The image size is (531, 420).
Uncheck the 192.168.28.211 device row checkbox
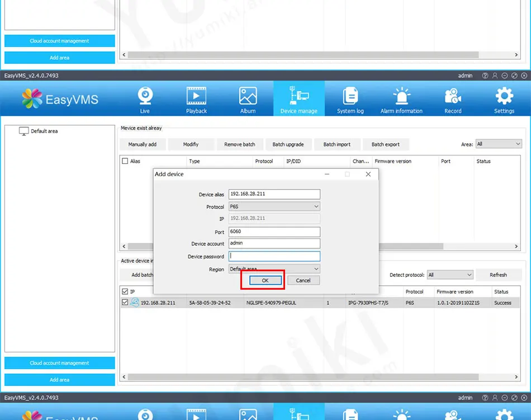(x=125, y=302)
